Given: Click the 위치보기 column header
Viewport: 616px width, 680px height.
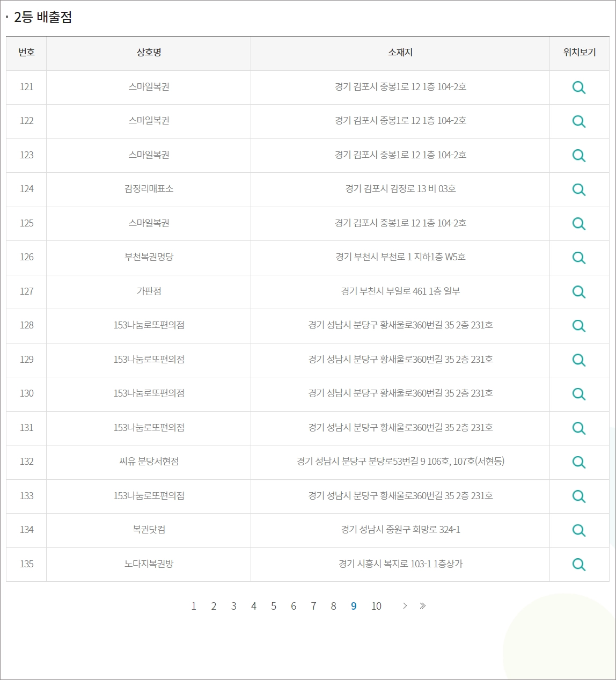Looking at the screenshot, I should click(579, 53).
